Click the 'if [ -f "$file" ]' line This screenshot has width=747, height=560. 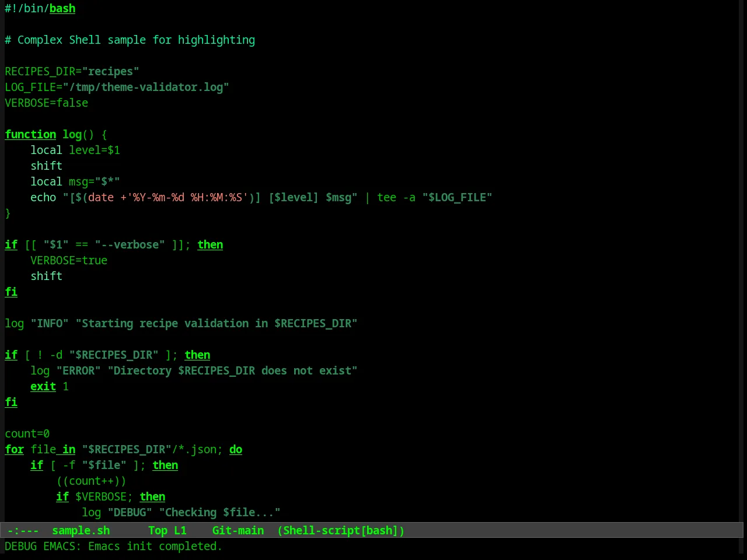(104, 465)
